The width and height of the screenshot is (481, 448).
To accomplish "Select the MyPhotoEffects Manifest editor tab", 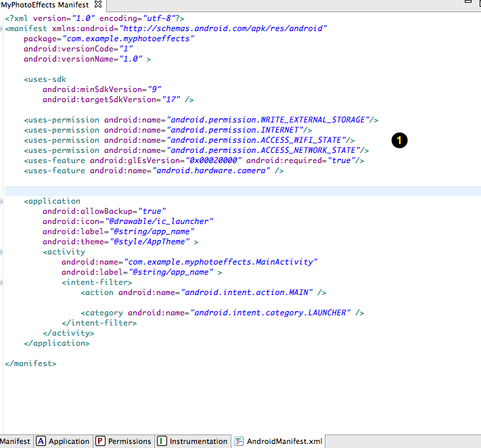I will click(45, 5).
